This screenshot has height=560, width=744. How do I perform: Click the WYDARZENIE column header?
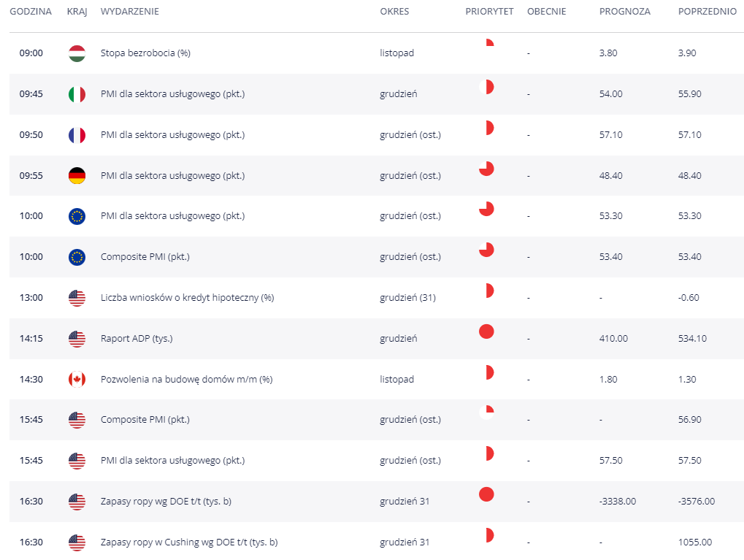tap(129, 12)
